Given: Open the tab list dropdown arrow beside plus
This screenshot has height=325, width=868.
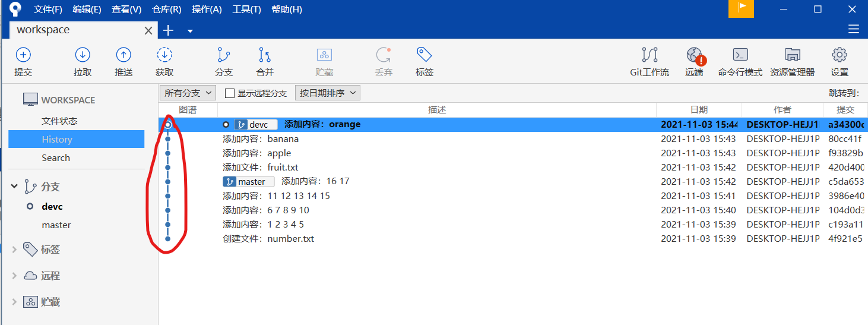Looking at the screenshot, I should point(190,31).
